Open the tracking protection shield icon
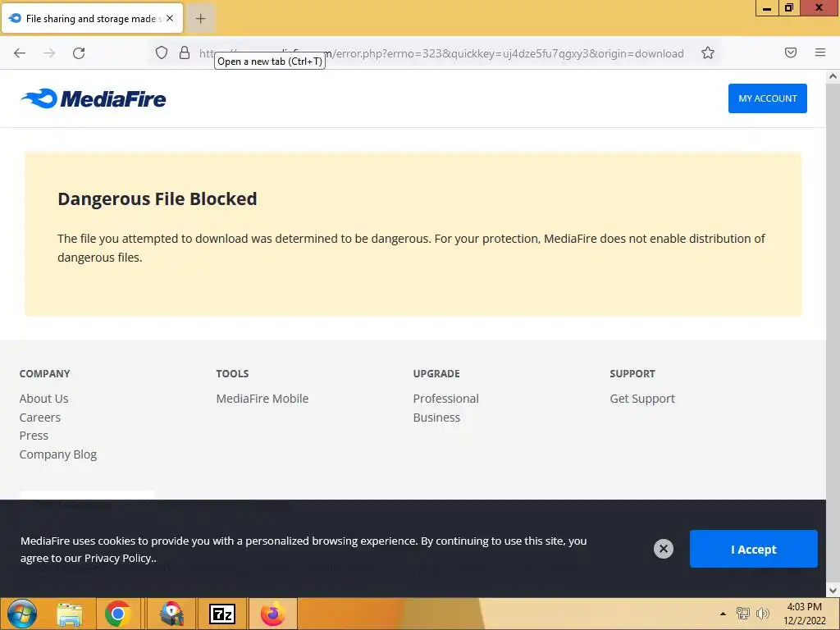Image resolution: width=840 pixels, height=630 pixels. [162, 52]
